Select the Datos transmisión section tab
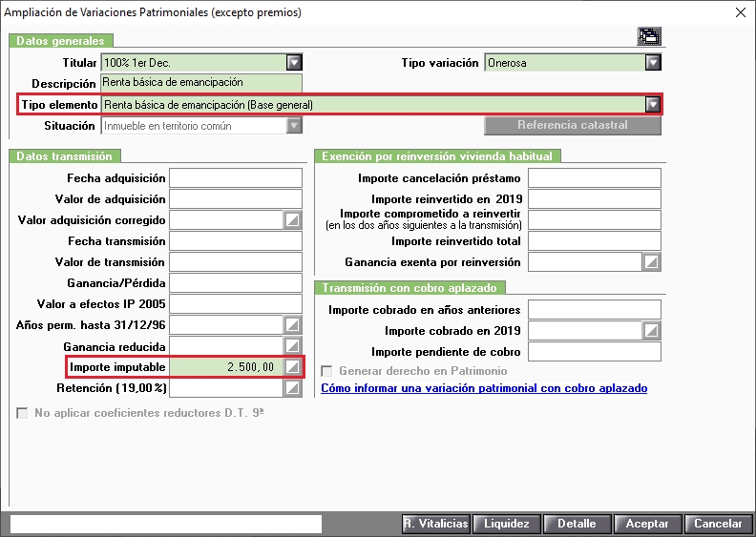The height and width of the screenshot is (537, 756). tap(65, 156)
